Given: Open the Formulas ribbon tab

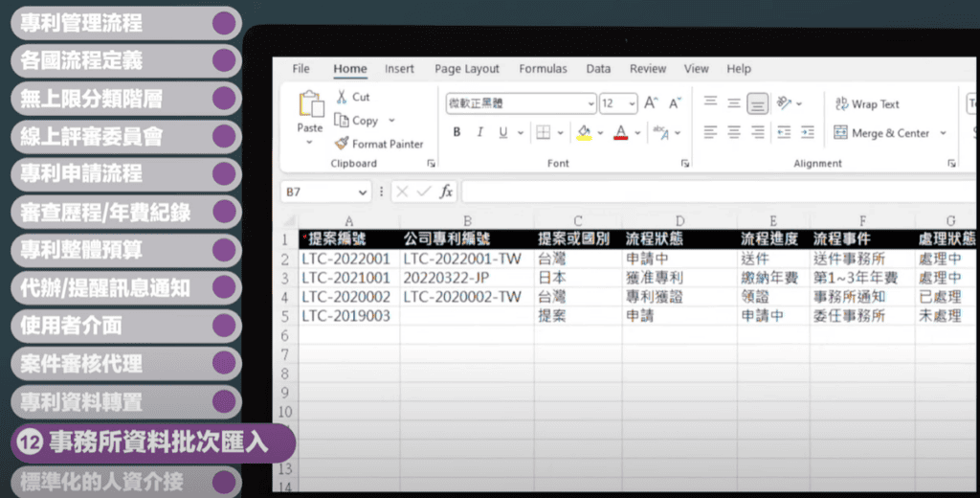Looking at the screenshot, I should pyautogui.click(x=543, y=69).
